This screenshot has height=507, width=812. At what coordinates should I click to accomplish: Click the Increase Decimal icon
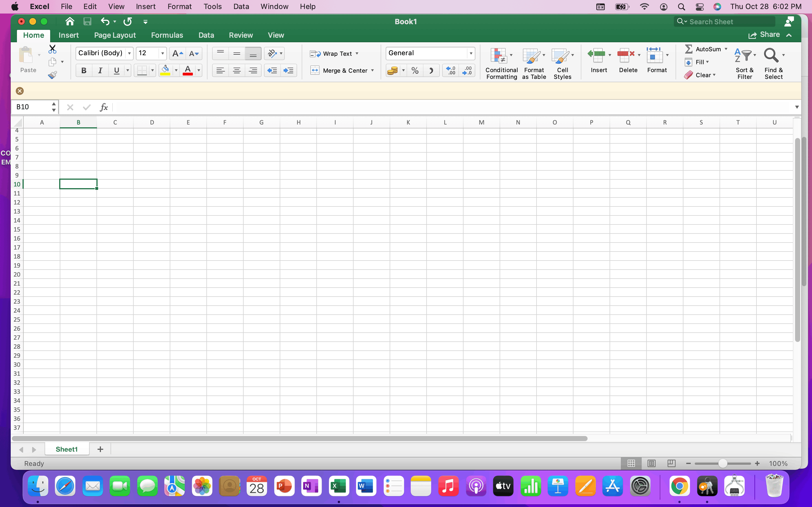(x=451, y=70)
